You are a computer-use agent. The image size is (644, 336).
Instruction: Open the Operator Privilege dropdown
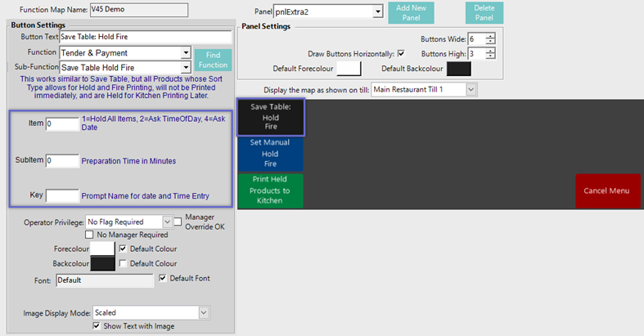click(167, 222)
